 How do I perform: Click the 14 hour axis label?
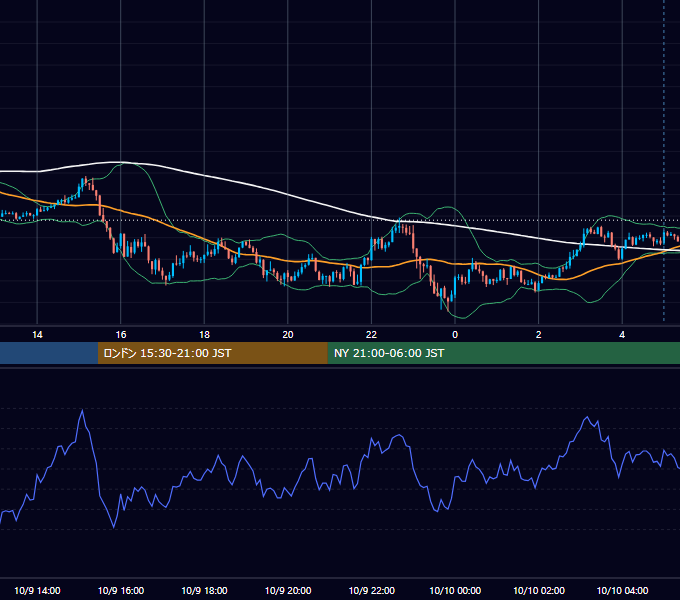pos(37,335)
